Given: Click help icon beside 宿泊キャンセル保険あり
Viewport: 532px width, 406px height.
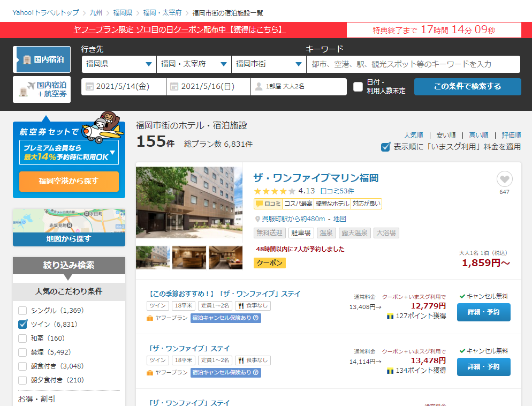Looking at the screenshot, I should coord(256,318).
